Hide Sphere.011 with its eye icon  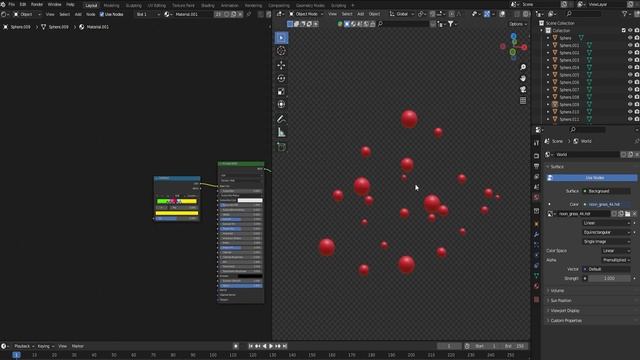630,119
